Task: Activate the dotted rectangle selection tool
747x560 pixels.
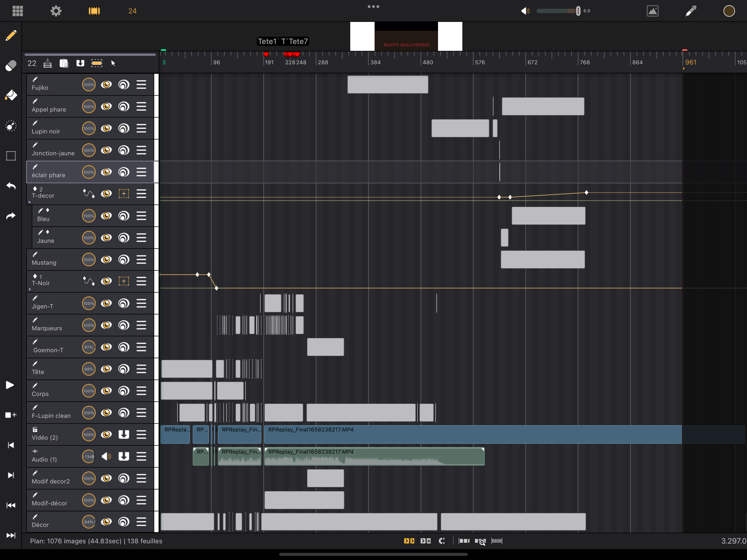Action: [x=11, y=156]
